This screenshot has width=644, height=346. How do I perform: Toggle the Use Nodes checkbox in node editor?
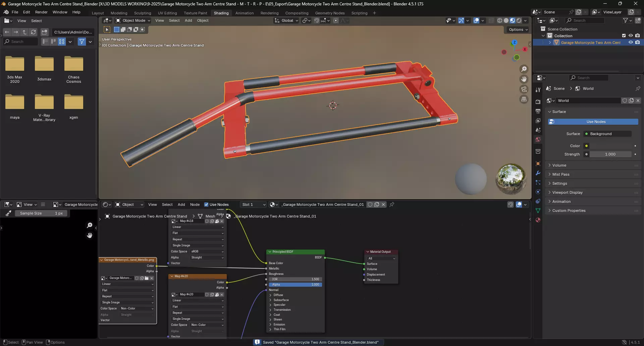(x=206, y=205)
